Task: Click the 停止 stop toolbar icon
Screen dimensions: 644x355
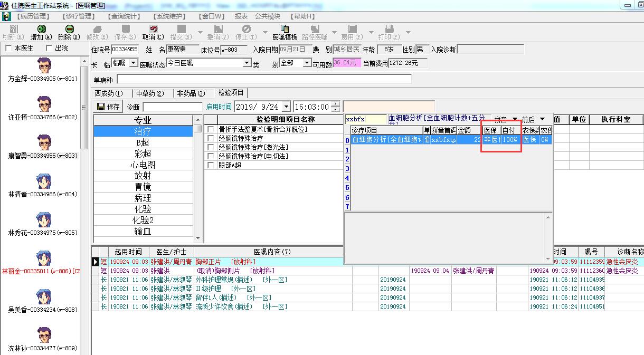Action: point(246,29)
